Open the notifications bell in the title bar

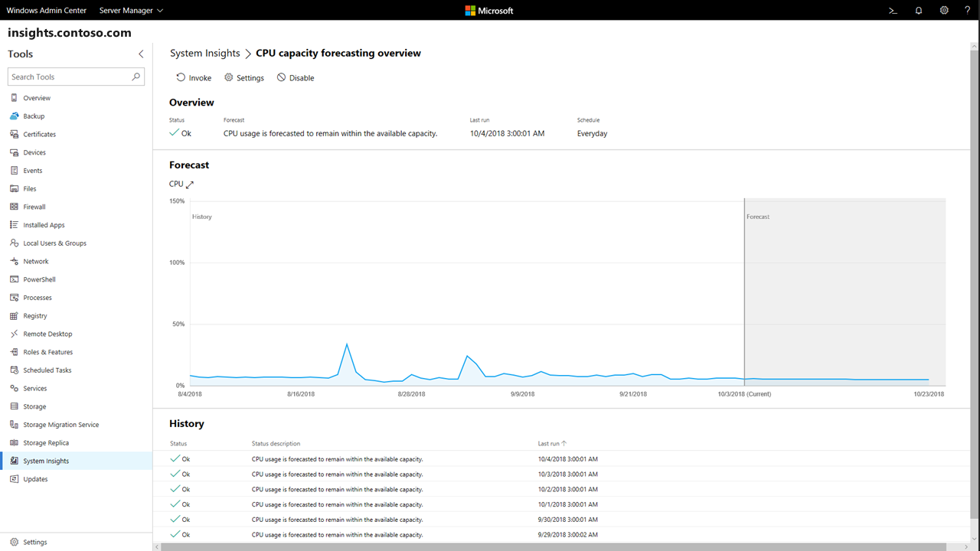coord(918,10)
